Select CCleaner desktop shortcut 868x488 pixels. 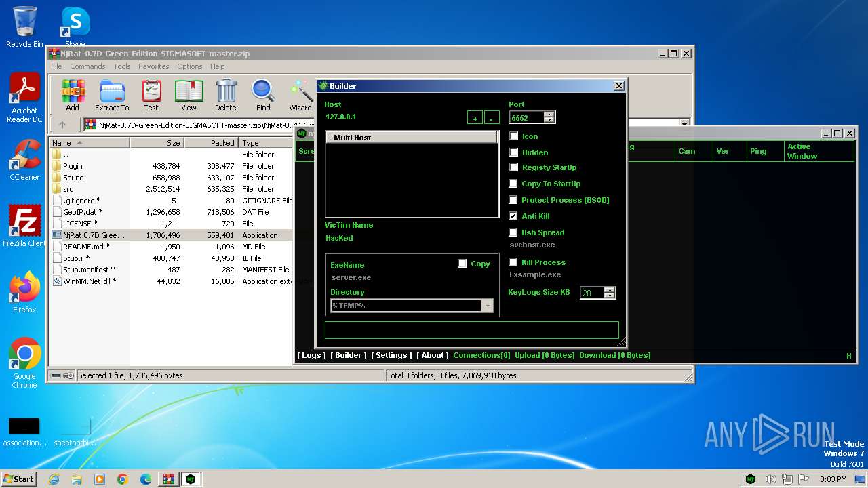pyautogui.click(x=24, y=160)
